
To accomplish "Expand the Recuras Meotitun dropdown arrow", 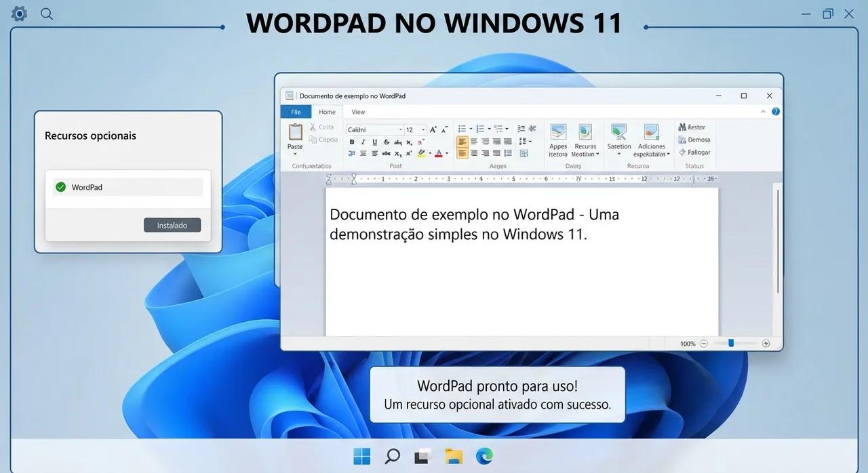I will pos(597,155).
